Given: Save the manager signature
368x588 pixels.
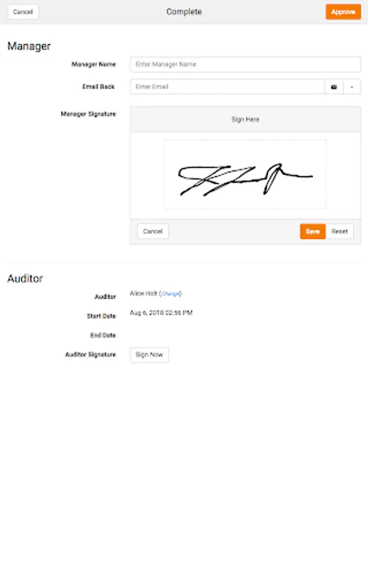Looking at the screenshot, I should tap(312, 231).
